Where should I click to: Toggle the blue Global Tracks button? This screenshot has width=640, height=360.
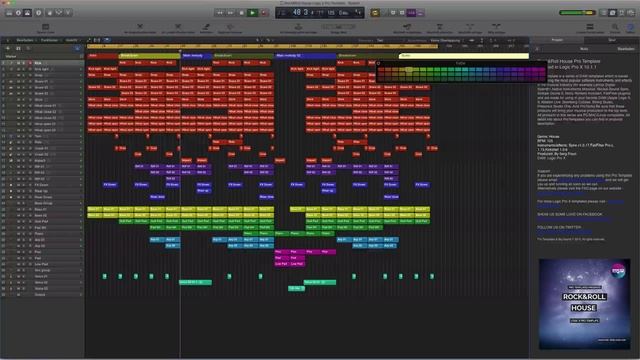point(78,48)
